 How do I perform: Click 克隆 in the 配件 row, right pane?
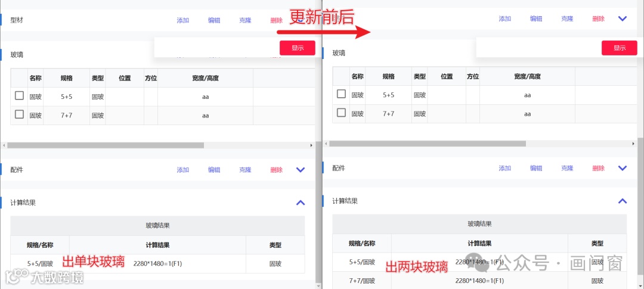(x=567, y=168)
